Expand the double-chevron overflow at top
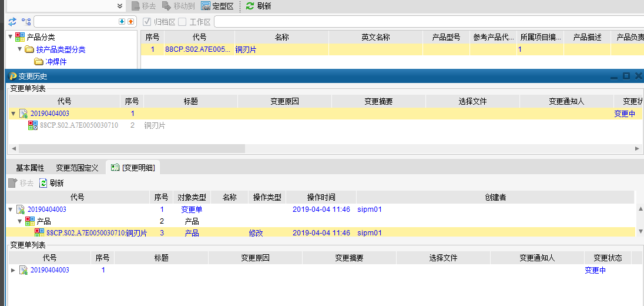Screen dimensions: 644x306 120,6
